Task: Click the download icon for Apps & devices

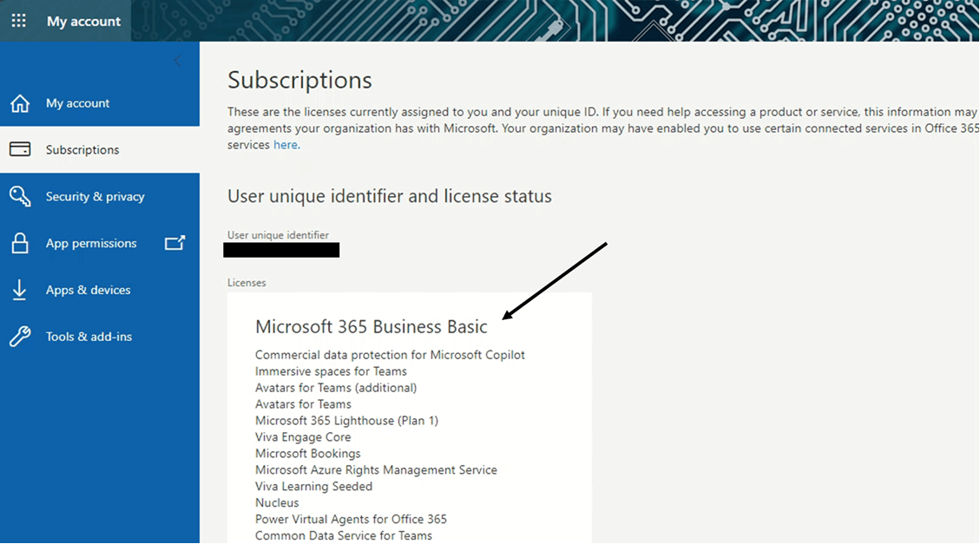Action: point(19,290)
